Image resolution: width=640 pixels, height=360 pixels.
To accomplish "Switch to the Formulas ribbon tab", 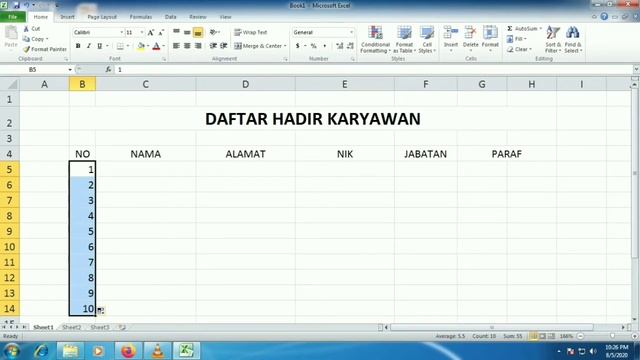I will 141,17.
